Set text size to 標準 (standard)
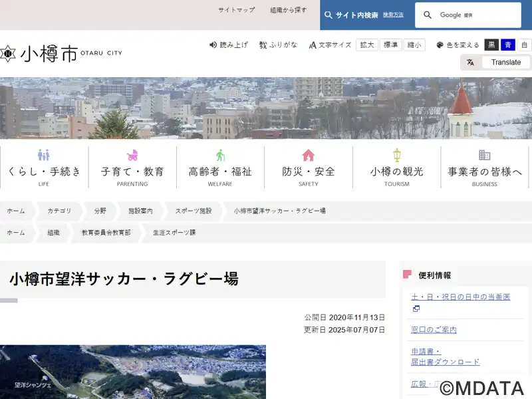The image size is (532, 399). tap(391, 45)
